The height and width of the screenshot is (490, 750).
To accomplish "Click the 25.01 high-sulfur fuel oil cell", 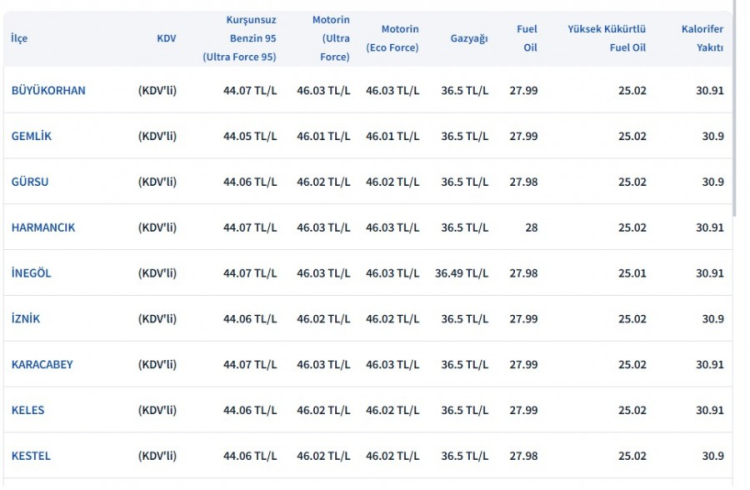I will tap(632, 273).
